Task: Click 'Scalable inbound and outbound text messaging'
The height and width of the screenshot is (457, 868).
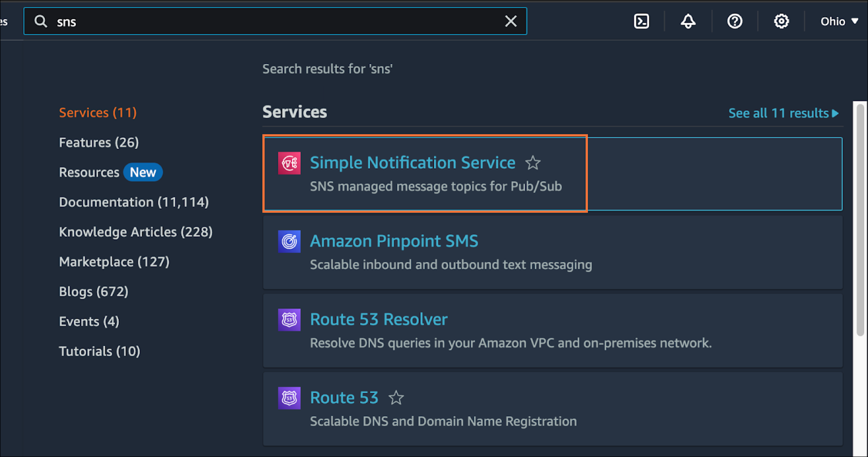Action: tap(451, 265)
